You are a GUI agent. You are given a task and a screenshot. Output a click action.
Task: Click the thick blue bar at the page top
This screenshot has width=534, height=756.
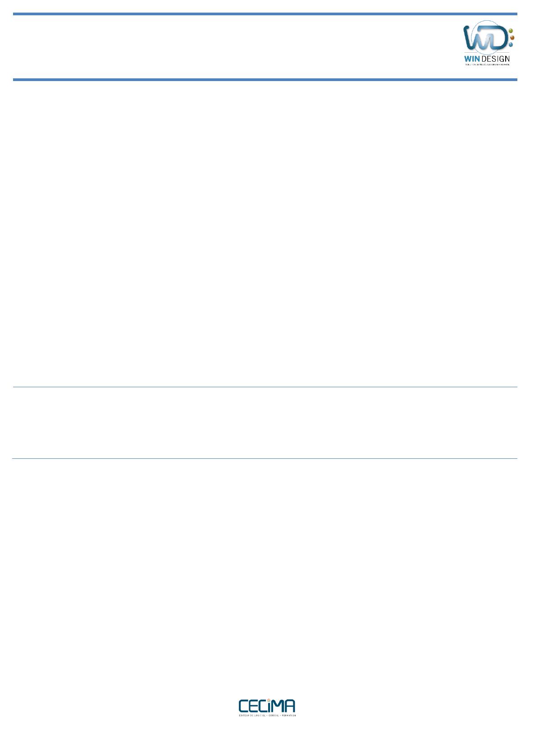tap(265, 14)
